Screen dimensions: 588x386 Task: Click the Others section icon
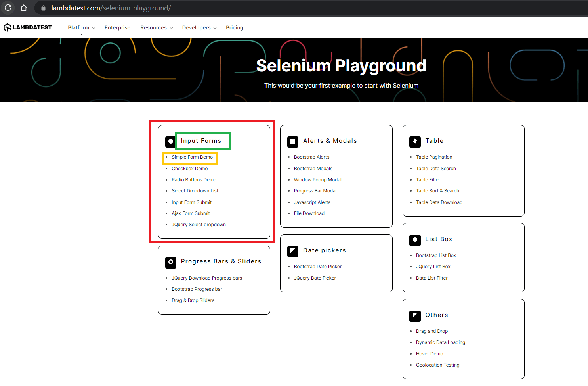tap(415, 316)
